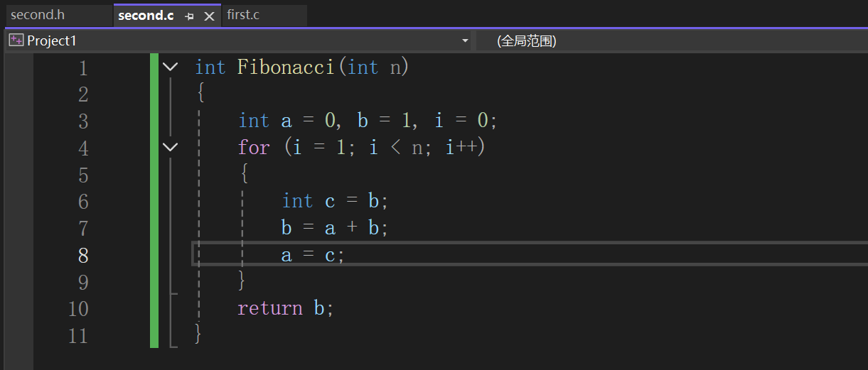The width and height of the screenshot is (868, 370).
Task: Click line number 1
Action: pyautogui.click(x=84, y=68)
